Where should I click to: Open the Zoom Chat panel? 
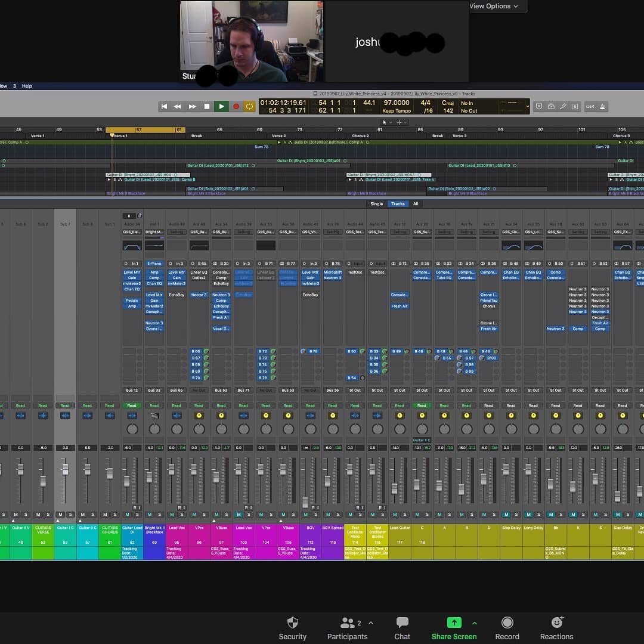tap(402, 628)
